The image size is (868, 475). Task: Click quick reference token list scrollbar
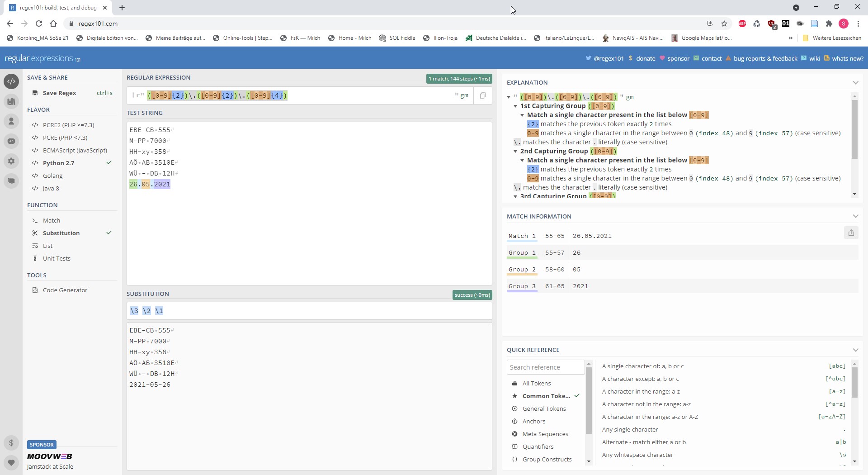[854, 382]
